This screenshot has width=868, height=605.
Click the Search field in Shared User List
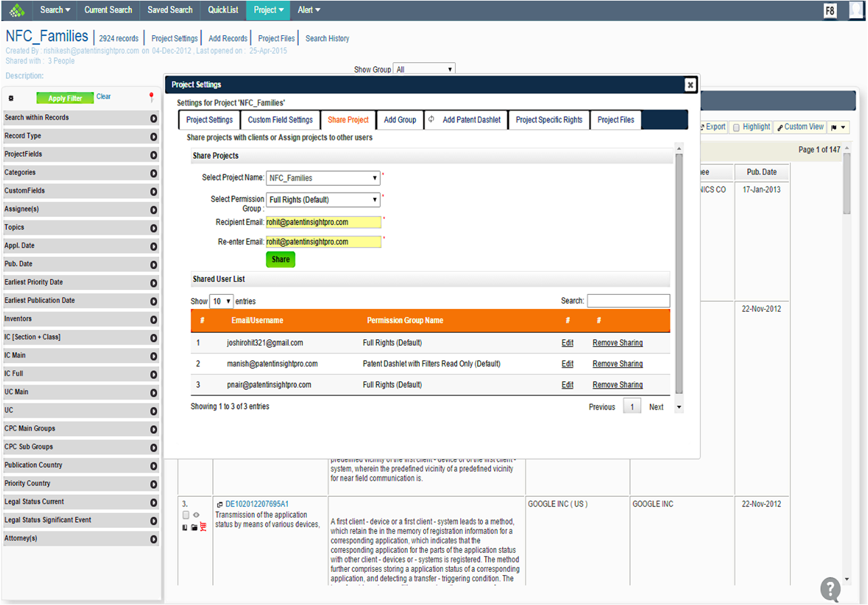pyautogui.click(x=628, y=301)
